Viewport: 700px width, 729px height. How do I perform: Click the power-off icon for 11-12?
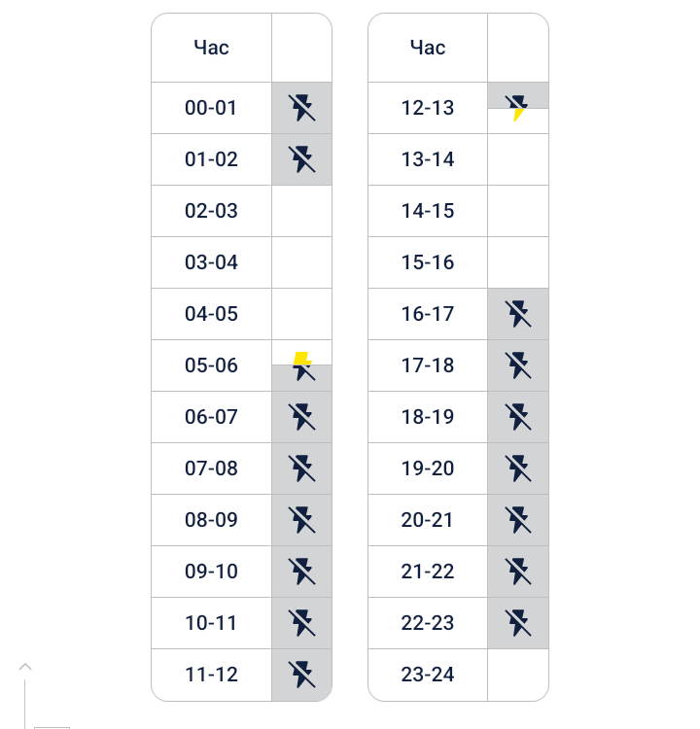302,675
